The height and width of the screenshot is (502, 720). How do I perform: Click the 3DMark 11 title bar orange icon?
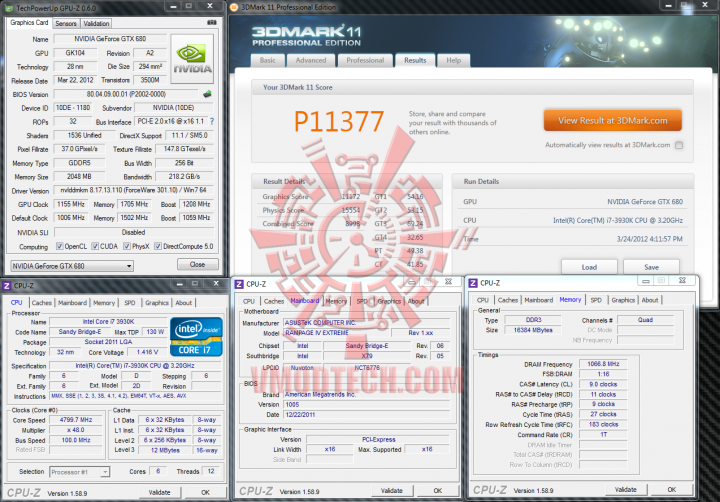pyautogui.click(x=234, y=7)
